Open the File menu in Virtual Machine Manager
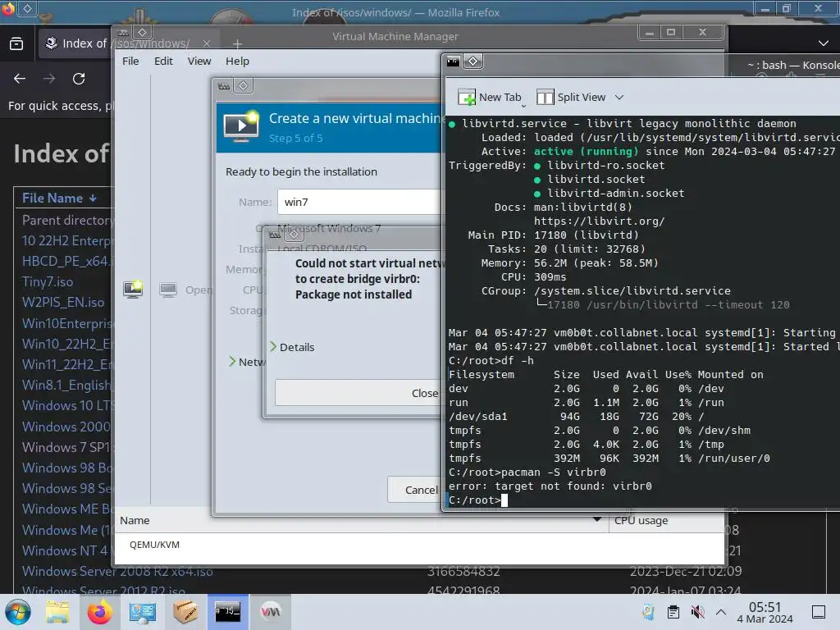Image resolution: width=840 pixels, height=630 pixels. point(130,61)
